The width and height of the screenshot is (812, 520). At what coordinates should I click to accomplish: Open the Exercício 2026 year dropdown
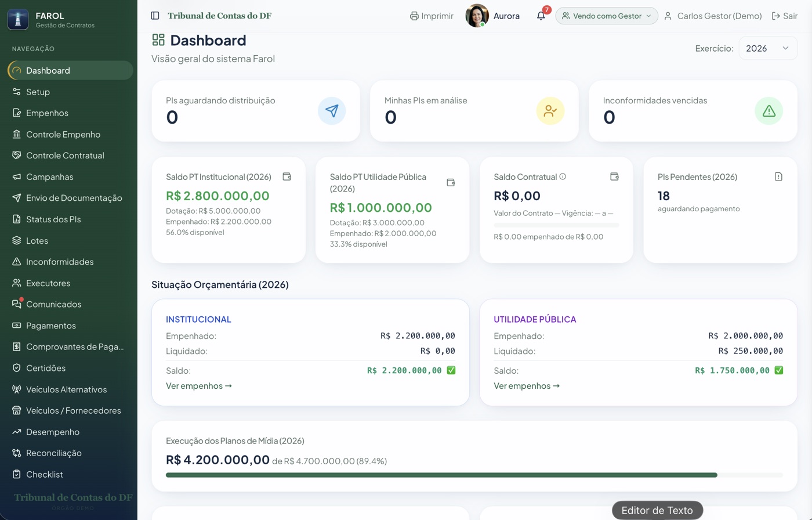tap(767, 48)
